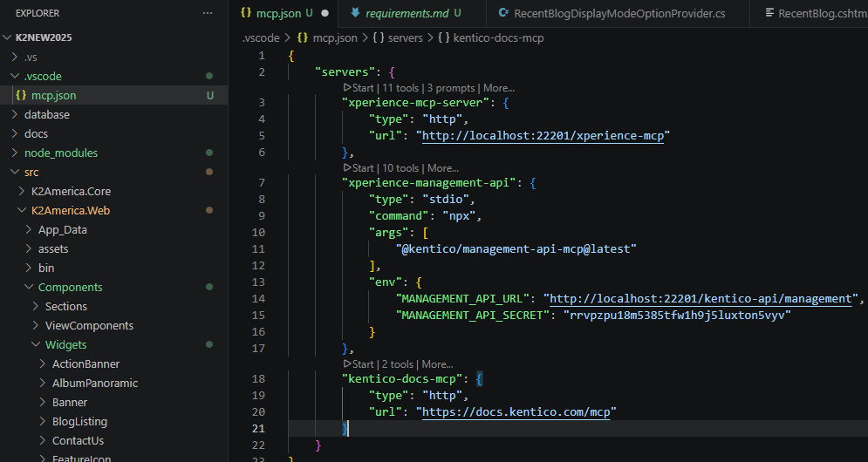This screenshot has height=462, width=868.
Task: Switch to the requirements.md tab
Action: pyautogui.click(x=413, y=13)
